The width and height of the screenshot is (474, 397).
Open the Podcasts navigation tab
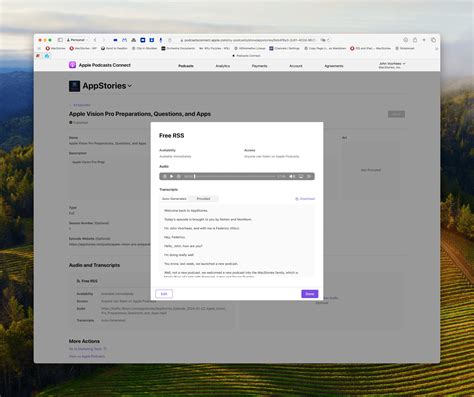(186, 66)
